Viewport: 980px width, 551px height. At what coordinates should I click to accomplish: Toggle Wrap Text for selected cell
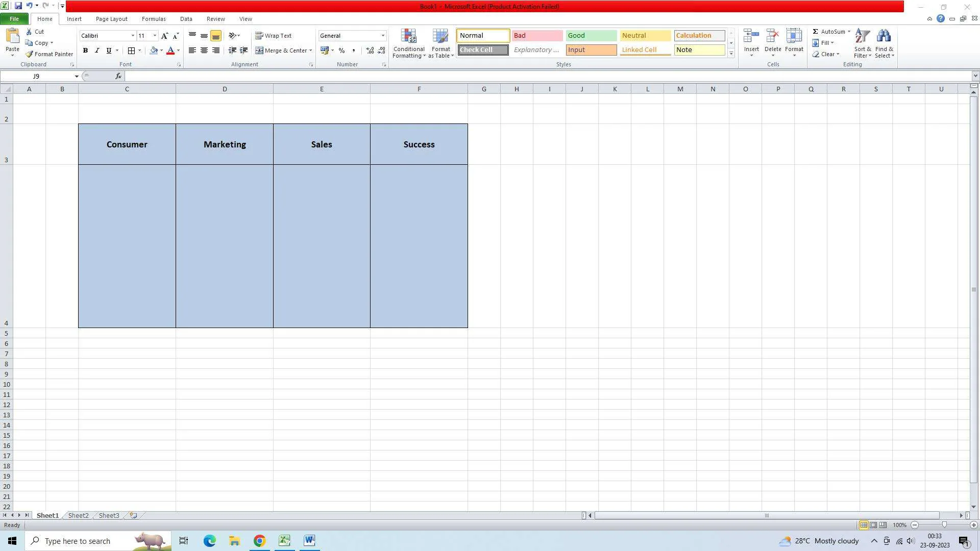tap(275, 36)
